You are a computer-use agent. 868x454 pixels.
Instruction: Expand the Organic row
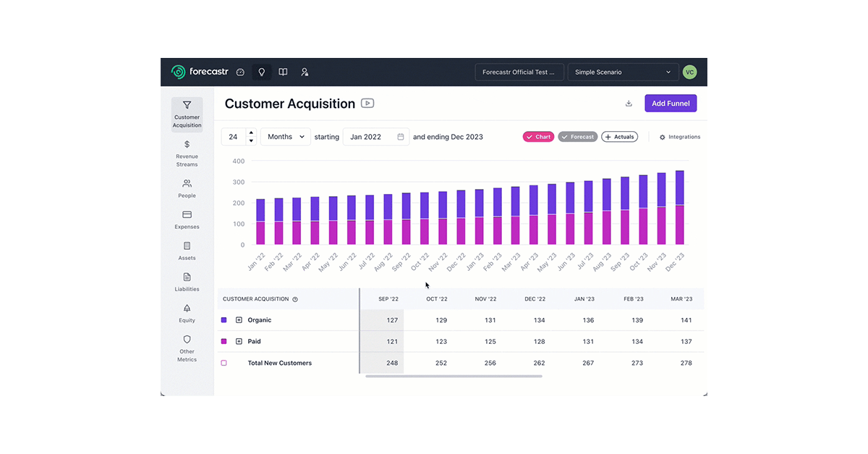tap(239, 320)
